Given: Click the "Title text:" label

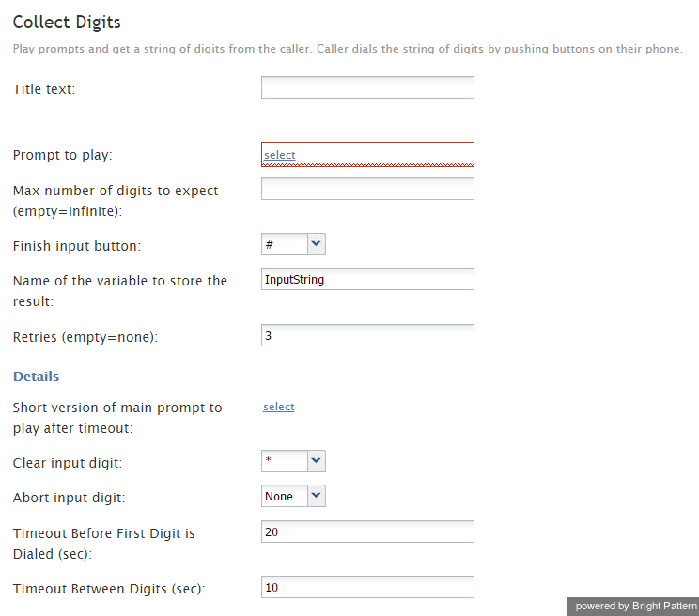Looking at the screenshot, I should [44, 89].
